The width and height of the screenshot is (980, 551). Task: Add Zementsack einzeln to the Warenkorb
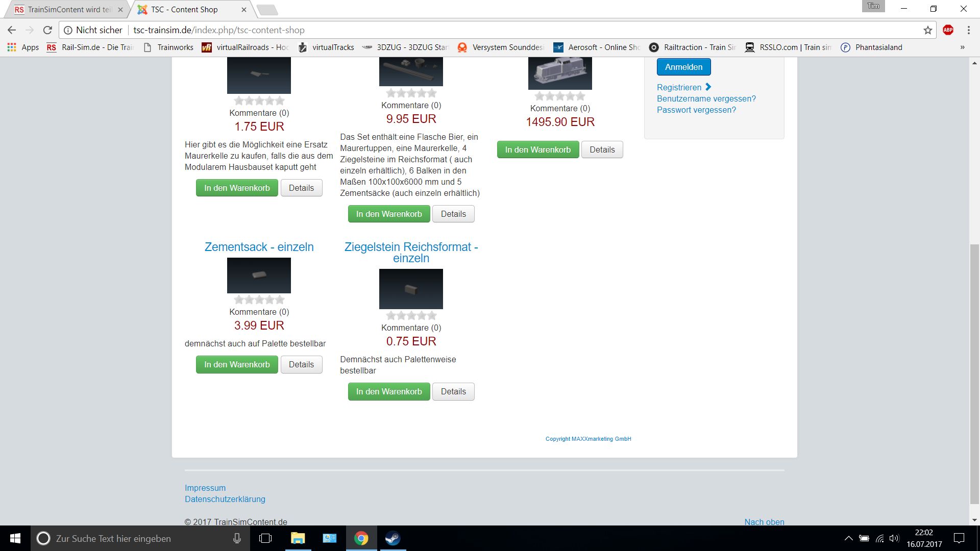click(237, 364)
